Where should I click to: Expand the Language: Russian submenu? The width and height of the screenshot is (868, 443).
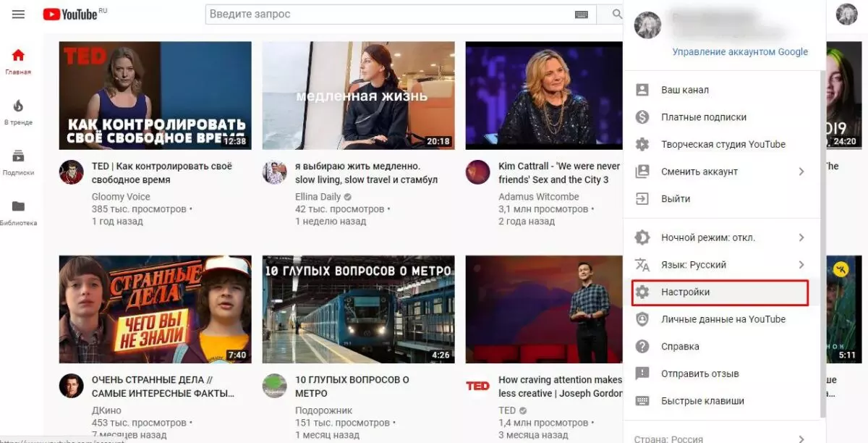tap(721, 265)
